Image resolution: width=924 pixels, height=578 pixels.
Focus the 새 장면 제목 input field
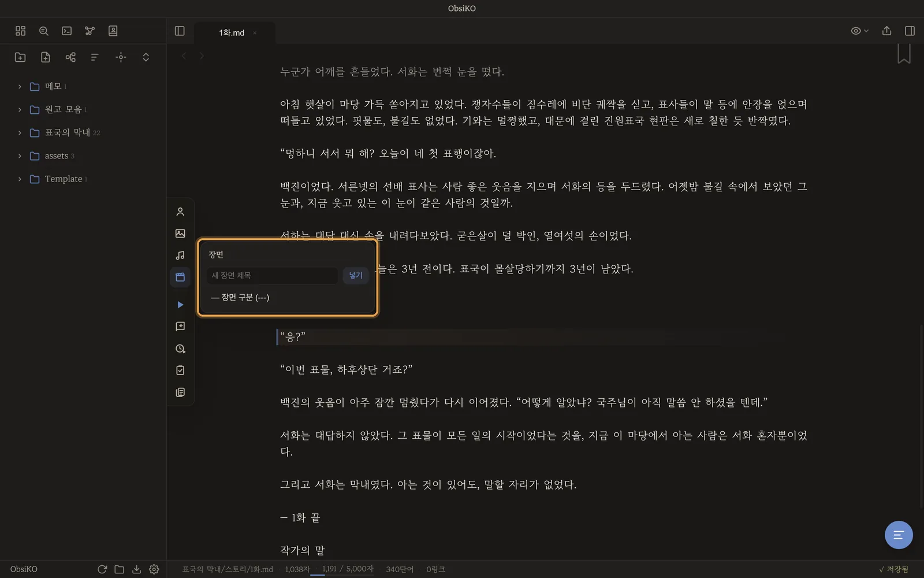tap(272, 275)
